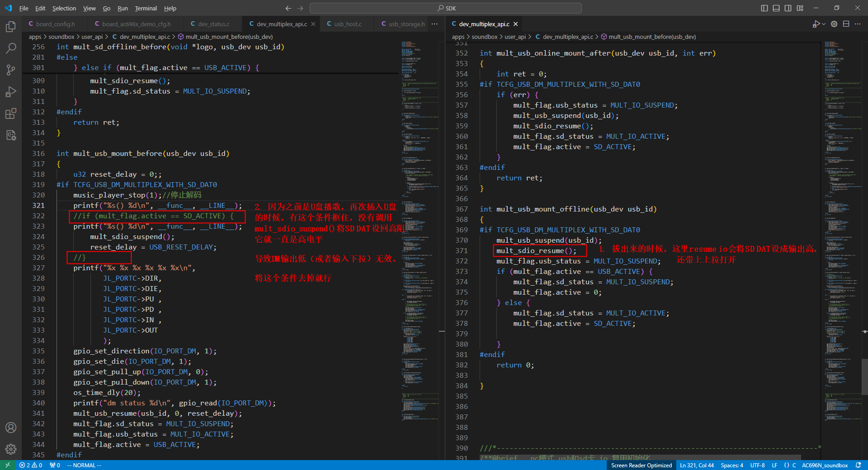
Task: Expand left breadcrumb soundbox folder
Action: (61, 37)
